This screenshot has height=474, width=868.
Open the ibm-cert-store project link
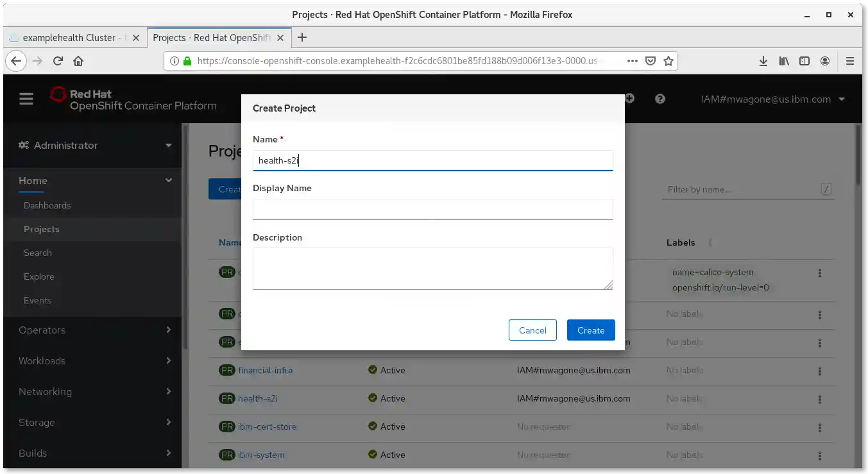(x=267, y=427)
